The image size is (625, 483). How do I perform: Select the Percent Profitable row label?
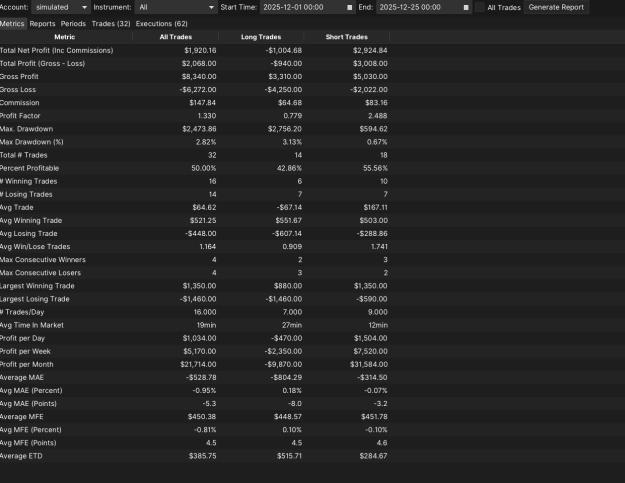29,168
